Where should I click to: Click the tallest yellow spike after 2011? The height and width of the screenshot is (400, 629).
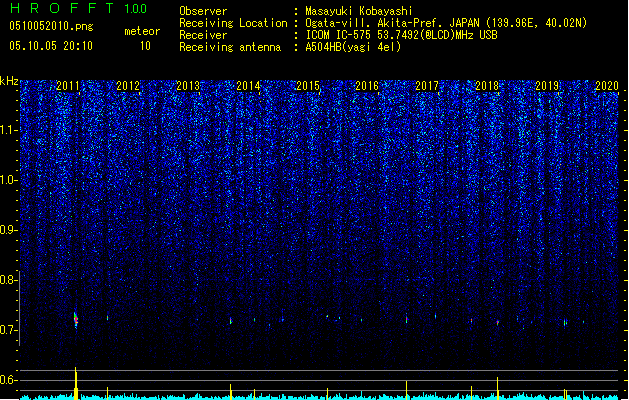pyautogui.click(x=76, y=383)
